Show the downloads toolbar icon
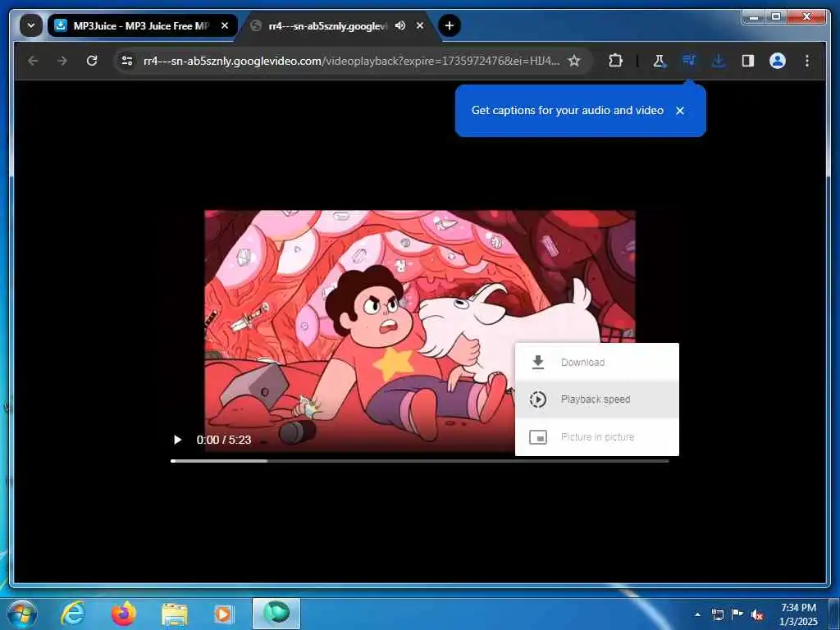 (719, 61)
